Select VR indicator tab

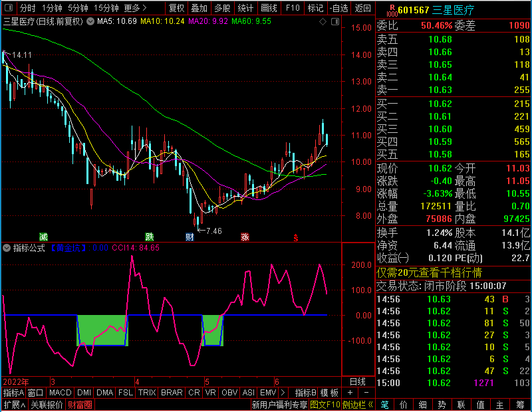(x=211, y=393)
